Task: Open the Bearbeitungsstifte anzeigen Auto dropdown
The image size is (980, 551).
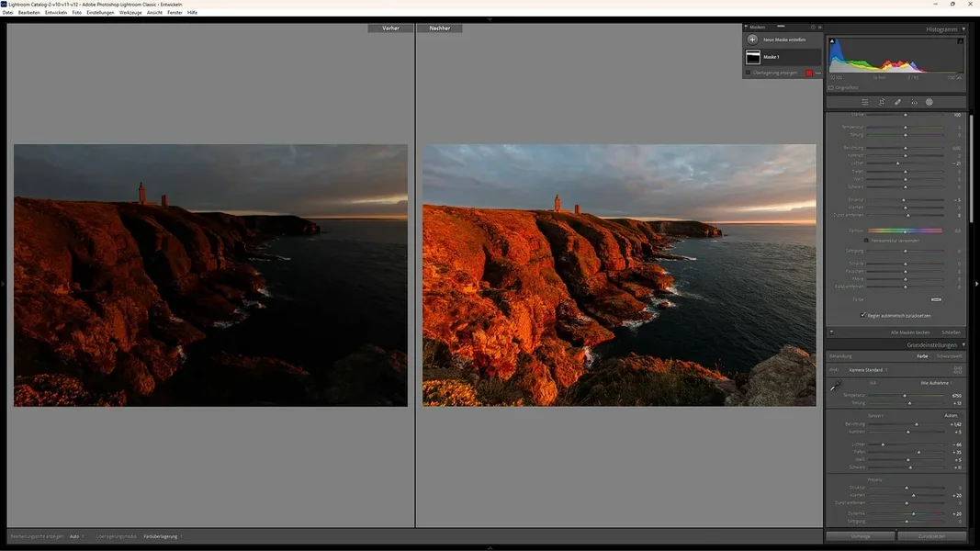Action: point(76,536)
